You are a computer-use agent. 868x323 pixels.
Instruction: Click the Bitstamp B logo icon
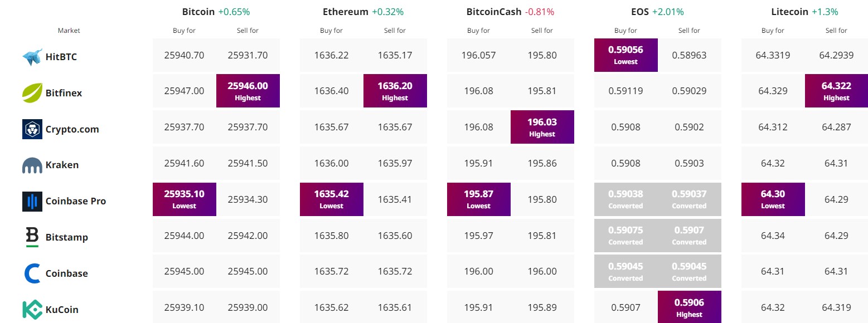point(32,237)
